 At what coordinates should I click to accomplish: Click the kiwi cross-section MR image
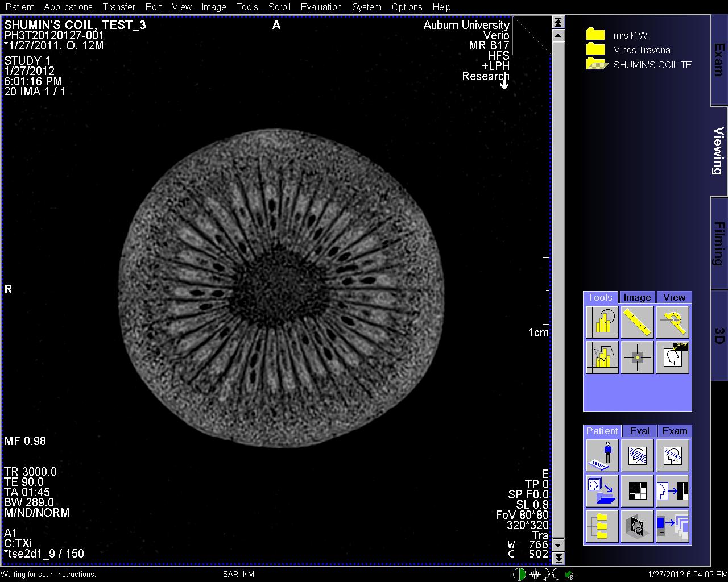click(x=282, y=289)
